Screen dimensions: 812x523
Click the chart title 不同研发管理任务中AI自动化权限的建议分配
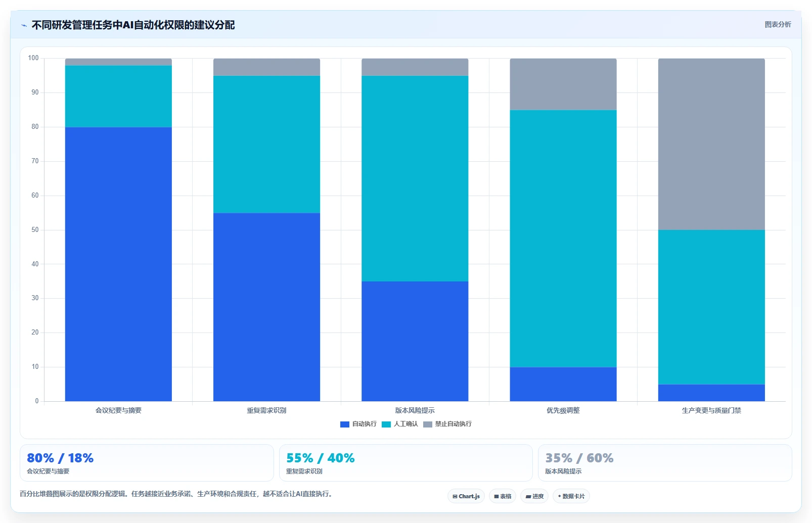point(133,25)
